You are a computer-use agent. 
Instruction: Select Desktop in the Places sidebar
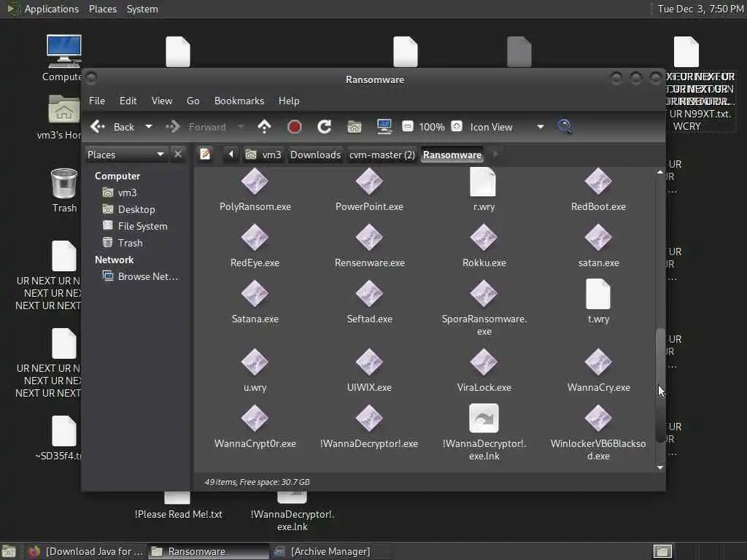tap(128, 209)
